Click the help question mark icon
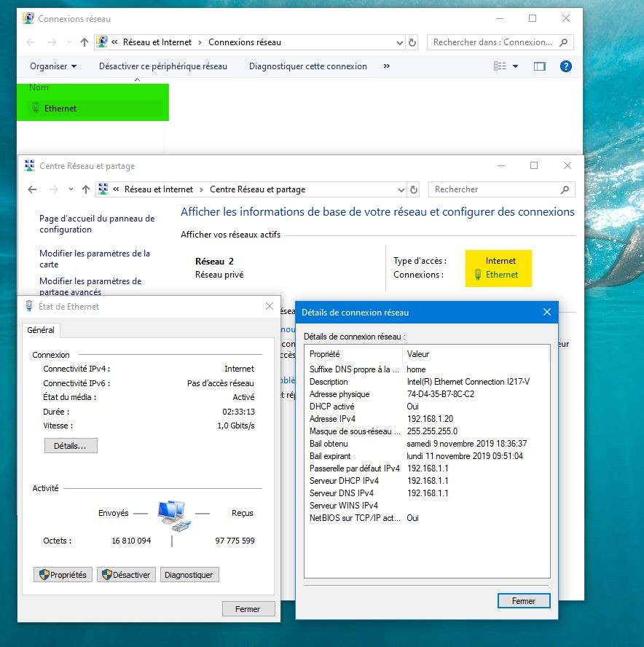 (x=565, y=66)
